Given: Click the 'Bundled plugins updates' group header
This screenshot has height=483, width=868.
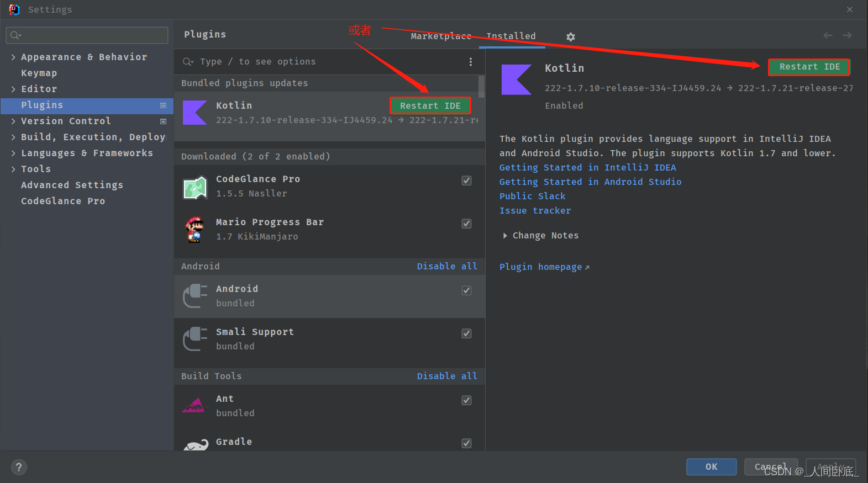Looking at the screenshot, I should (245, 83).
